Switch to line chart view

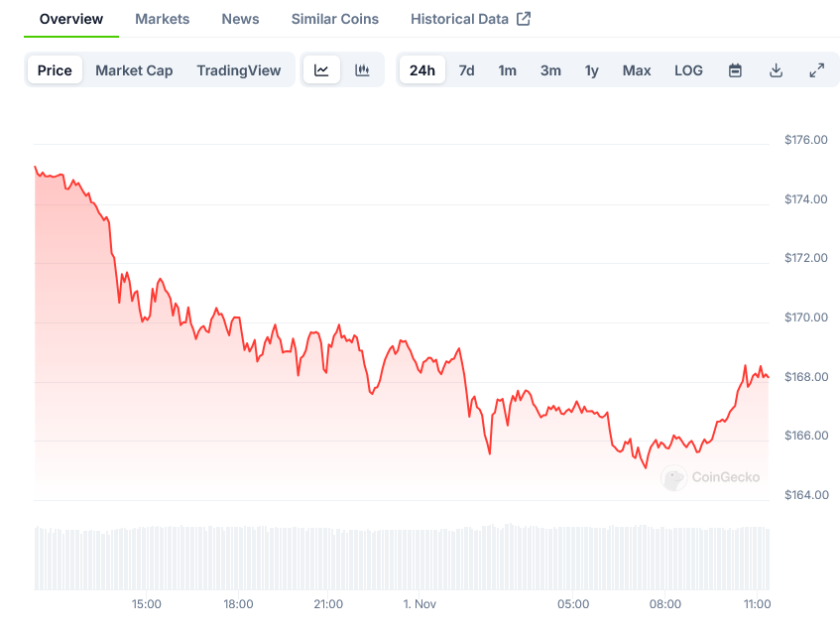point(321,70)
